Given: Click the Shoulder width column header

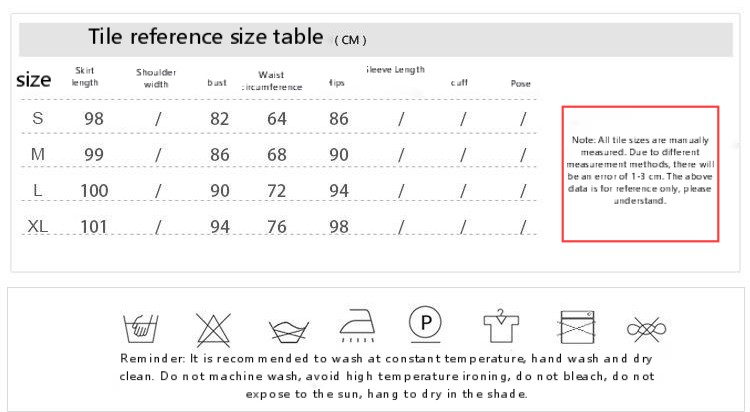Looking at the screenshot, I should pyautogui.click(x=156, y=78).
